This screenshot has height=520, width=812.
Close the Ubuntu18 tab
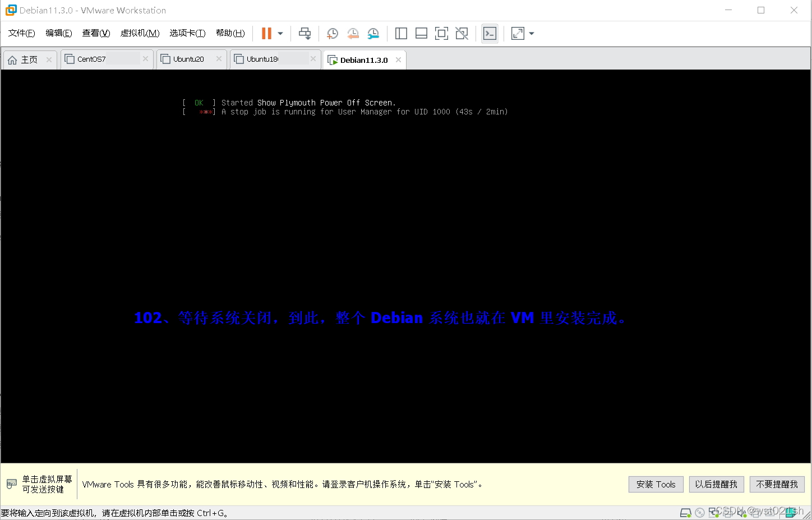point(313,59)
